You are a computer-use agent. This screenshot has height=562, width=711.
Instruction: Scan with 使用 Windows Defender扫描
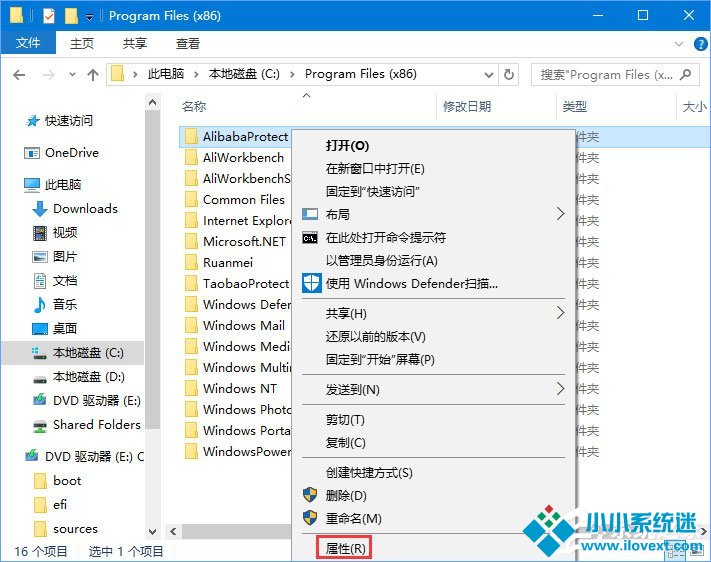click(411, 283)
